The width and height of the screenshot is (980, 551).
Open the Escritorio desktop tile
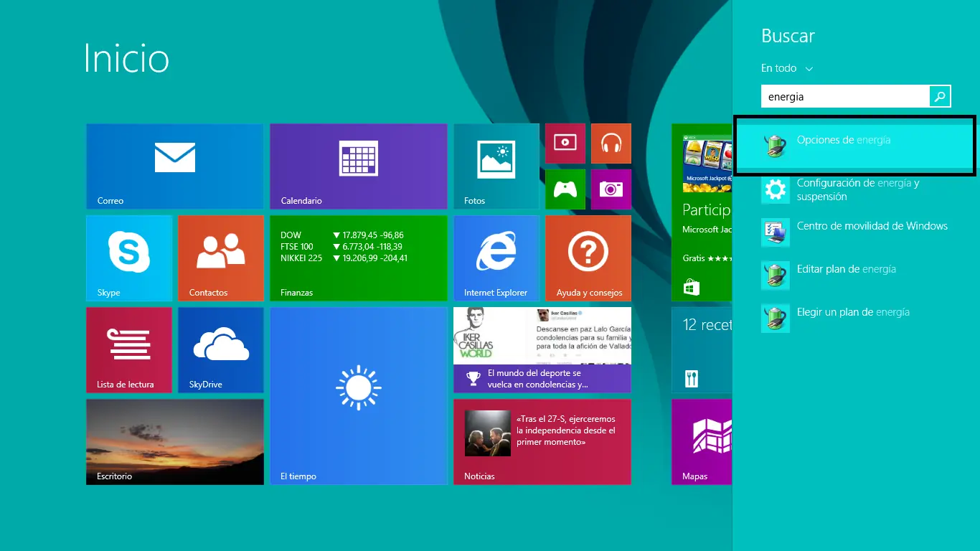[175, 442]
